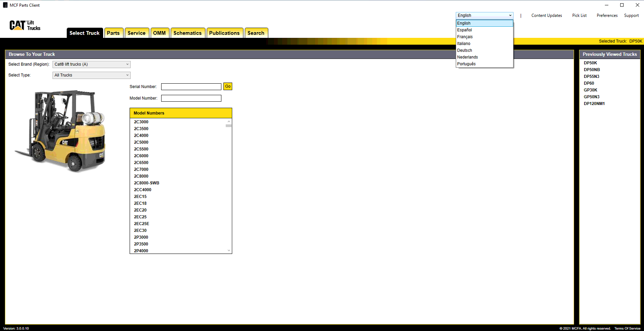The image size is (644, 331).
Task: Open previously viewed truck DP120NM1
Action: tap(594, 103)
